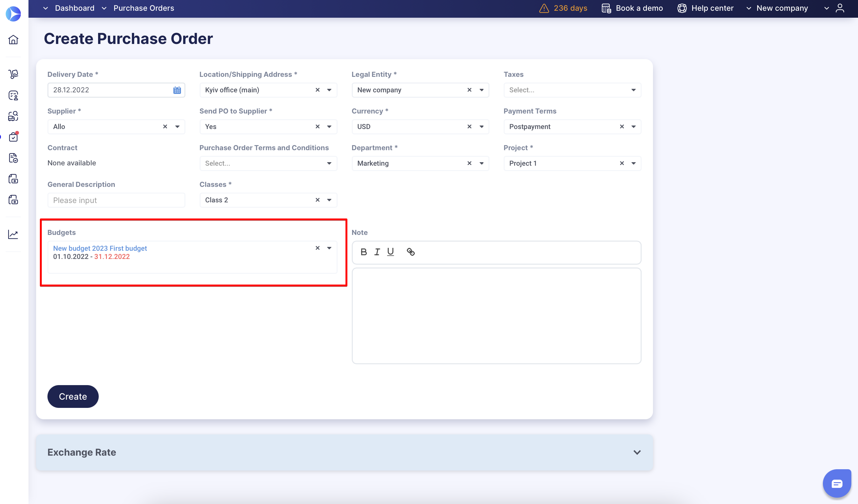
Task: Open the Classes dropdown arrow
Action: [x=329, y=200]
